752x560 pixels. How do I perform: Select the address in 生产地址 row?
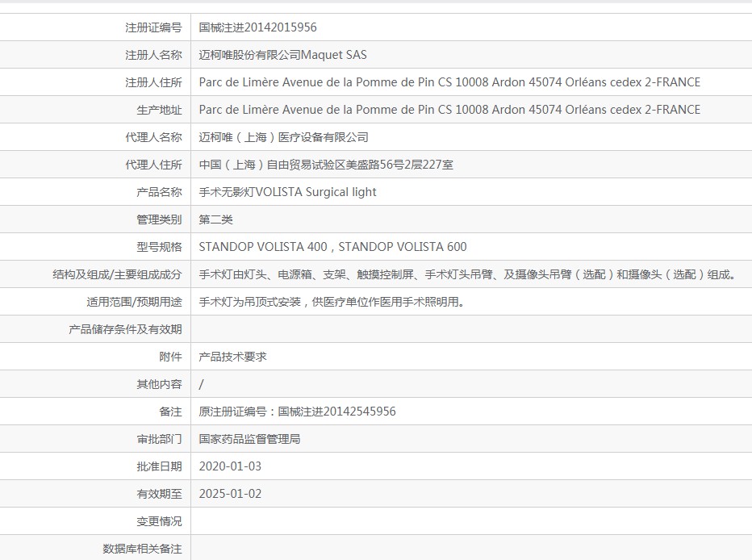[x=449, y=110]
